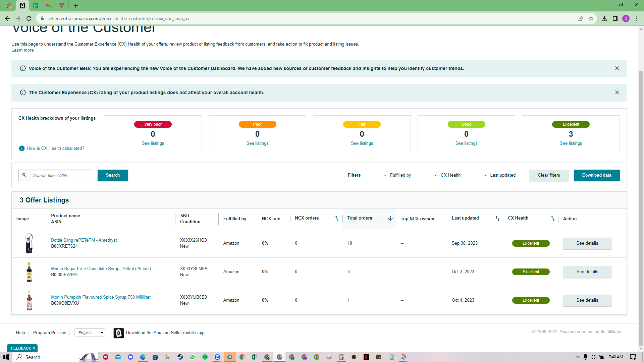See listings rated Excellent
The height and width of the screenshot is (362, 644).
(571, 143)
